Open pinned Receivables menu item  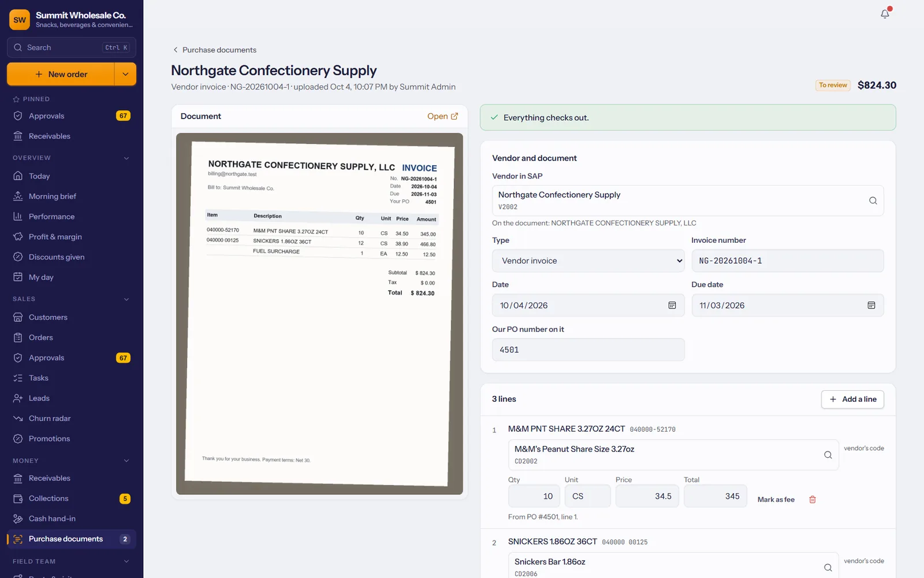tap(72, 136)
